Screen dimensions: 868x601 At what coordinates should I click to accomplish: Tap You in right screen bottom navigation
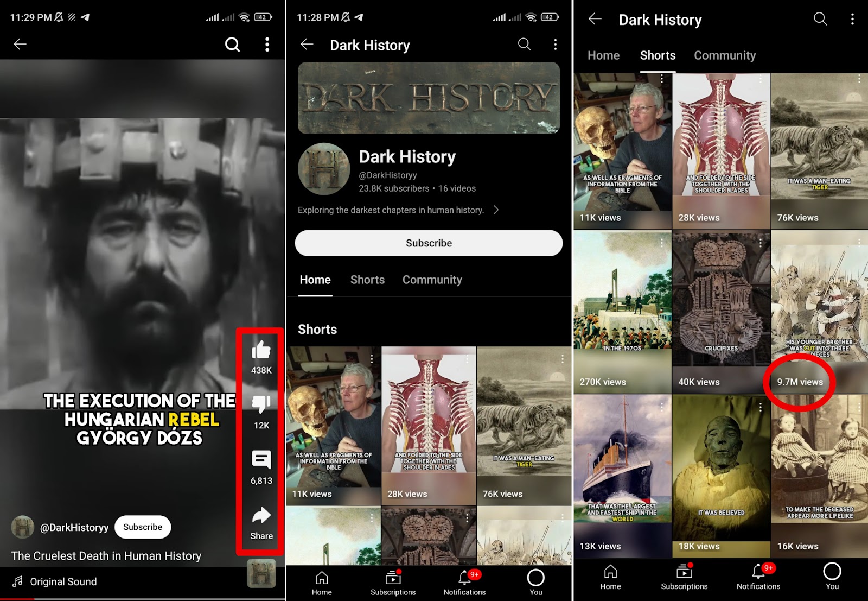tap(832, 577)
